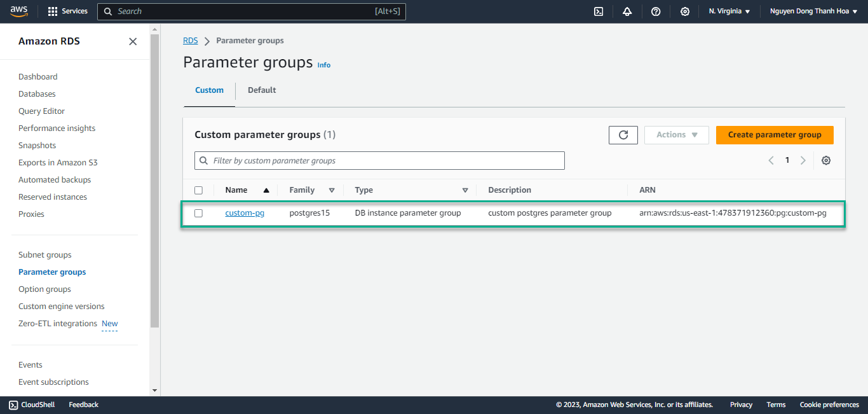Screen dimensions: 868x414
Task: Open Exports in Amazon S3
Action: pos(58,163)
